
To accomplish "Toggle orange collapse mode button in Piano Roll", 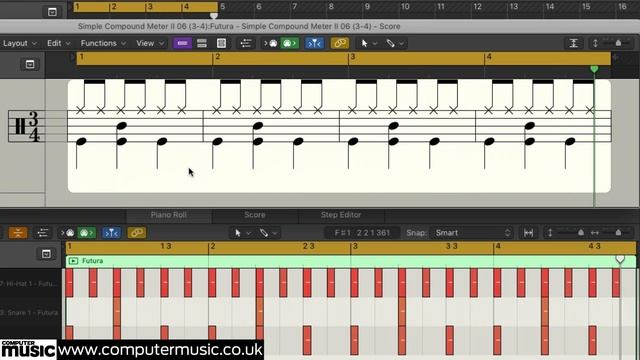I will 18,233.
